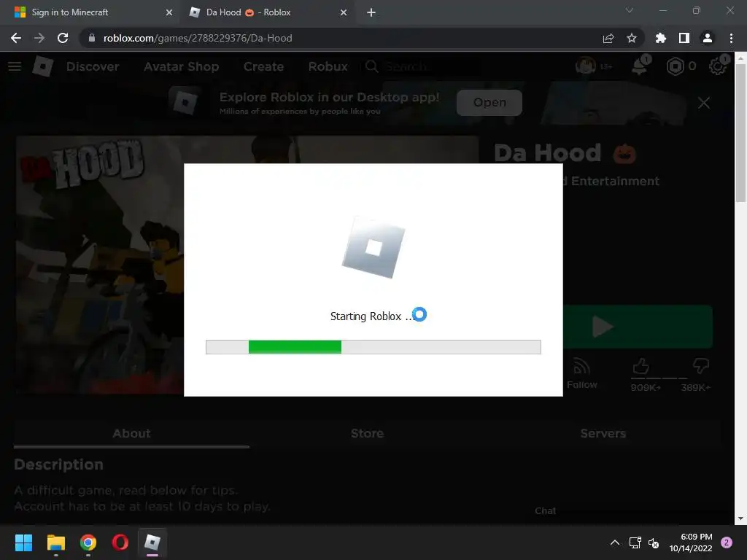Click the Starting Roblox progress bar
Image resolution: width=747 pixels, height=560 pixels.
373,347
